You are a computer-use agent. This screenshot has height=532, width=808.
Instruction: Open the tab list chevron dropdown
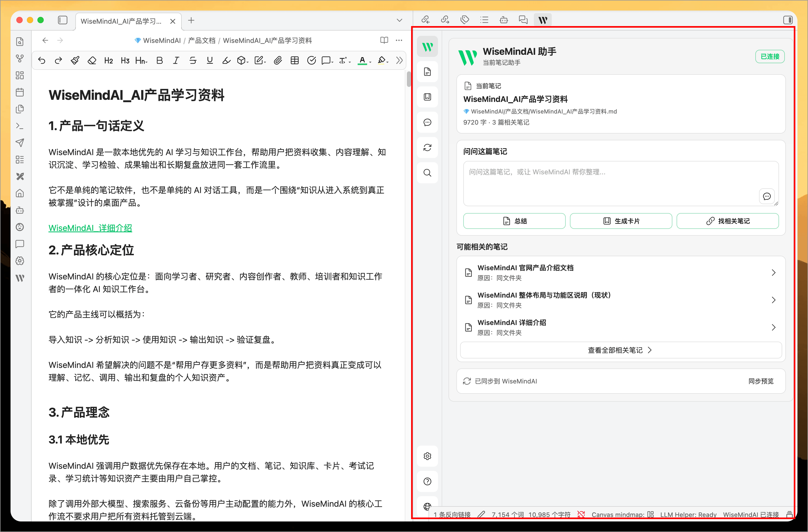tap(399, 20)
